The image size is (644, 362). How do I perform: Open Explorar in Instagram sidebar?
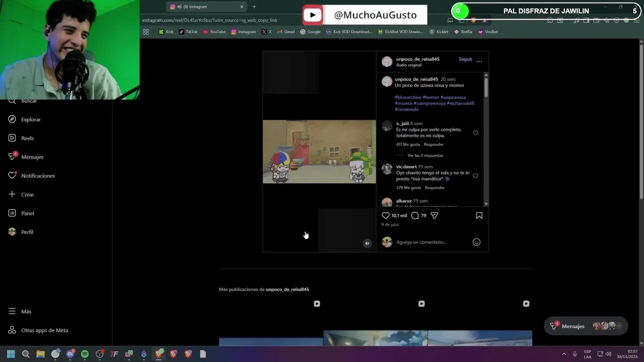pyautogui.click(x=24, y=120)
